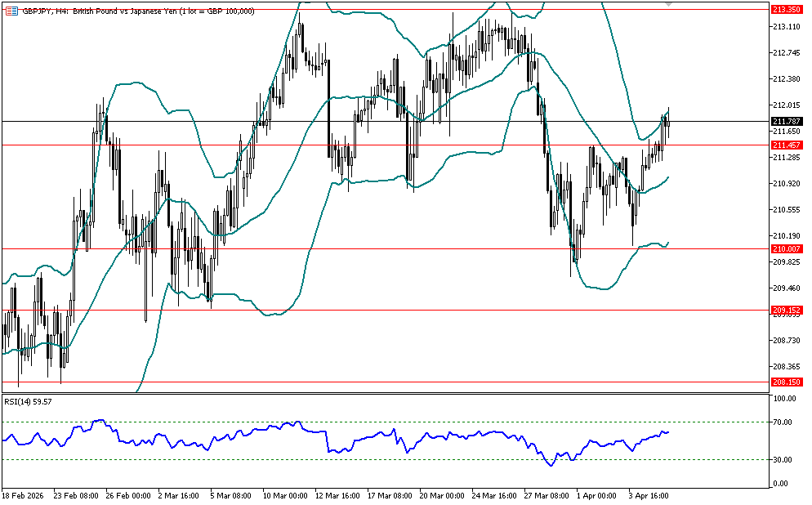Click the 213.350 red price label

coord(786,9)
